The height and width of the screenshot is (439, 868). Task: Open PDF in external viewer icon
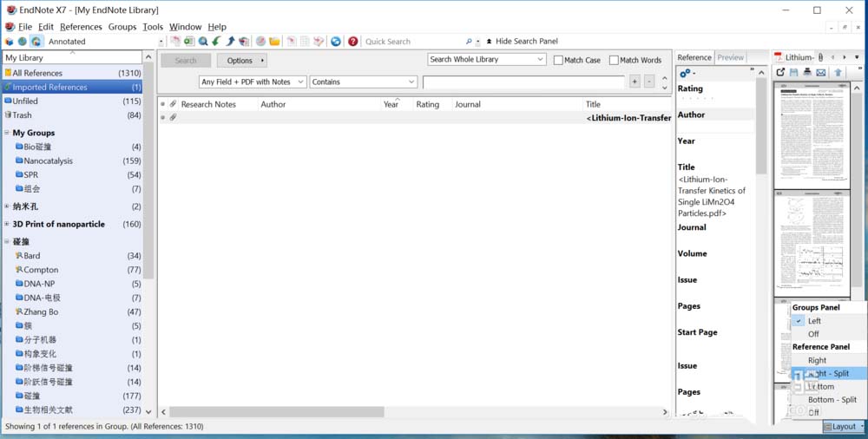click(x=780, y=72)
